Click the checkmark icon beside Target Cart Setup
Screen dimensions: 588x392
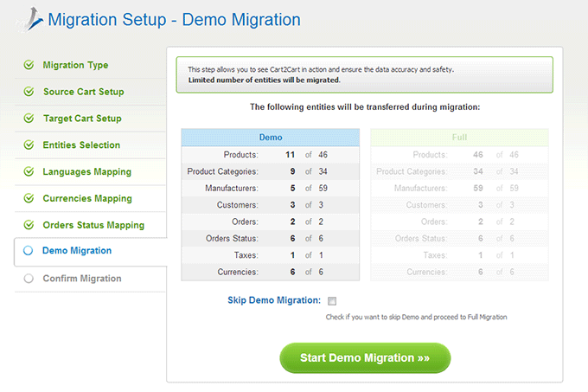tap(29, 119)
